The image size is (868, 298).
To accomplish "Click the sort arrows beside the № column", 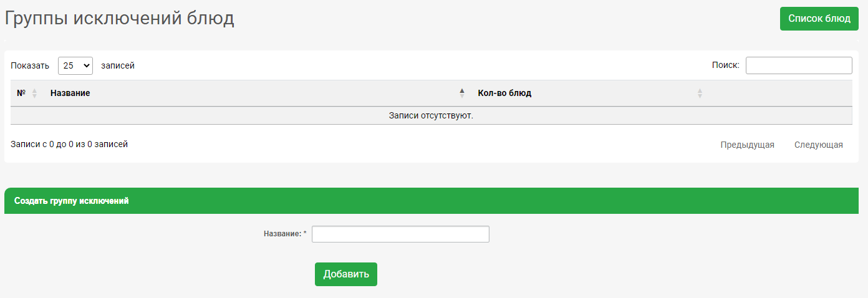I will 34,93.
